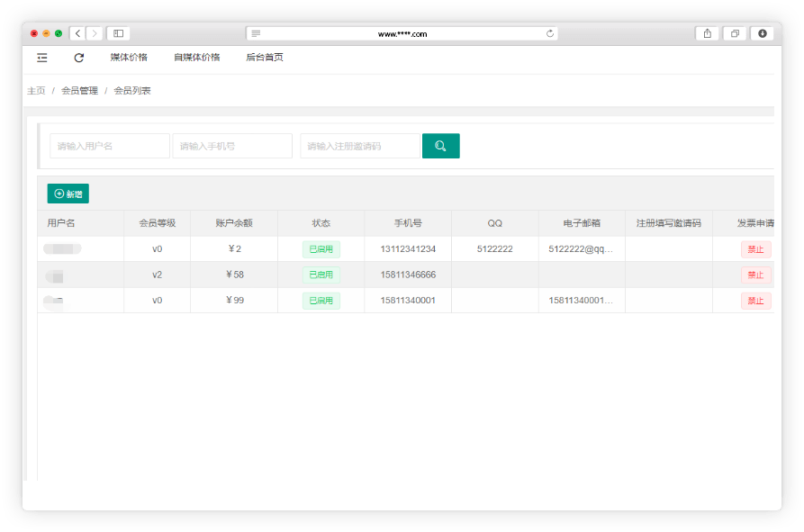Go to 后台首页 in the top nav
Image resolution: width=804 pixels, height=532 pixels.
(265, 58)
